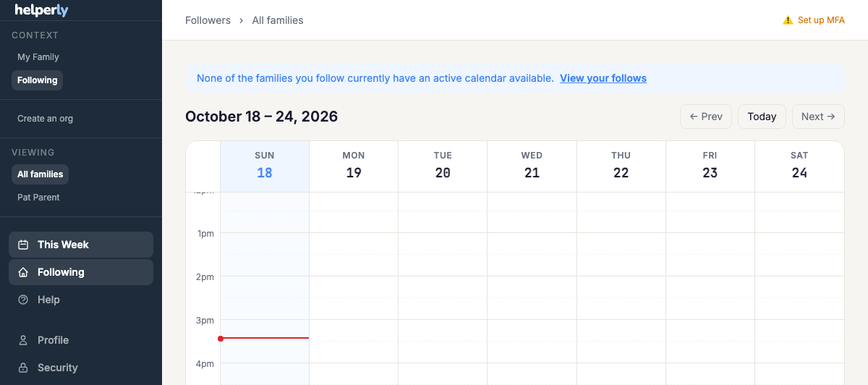Screen dimensions: 868x385
Task: Click All families breadcrumb
Action: tap(278, 20)
